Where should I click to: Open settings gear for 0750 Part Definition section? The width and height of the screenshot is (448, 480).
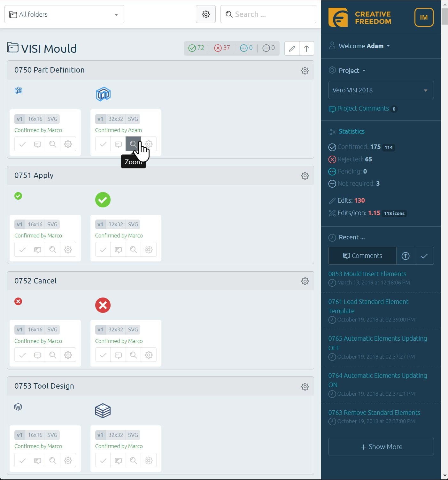click(x=305, y=71)
